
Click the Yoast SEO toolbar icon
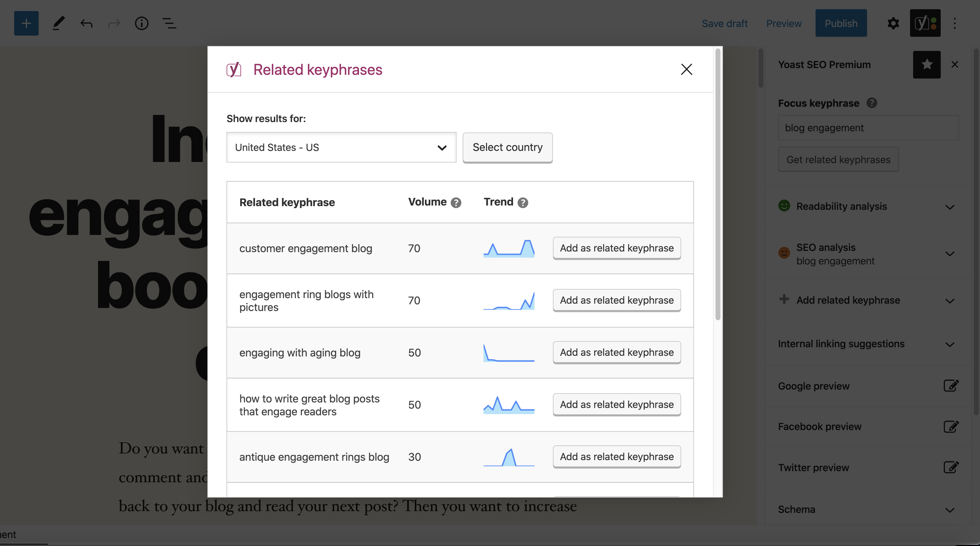[924, 23]
